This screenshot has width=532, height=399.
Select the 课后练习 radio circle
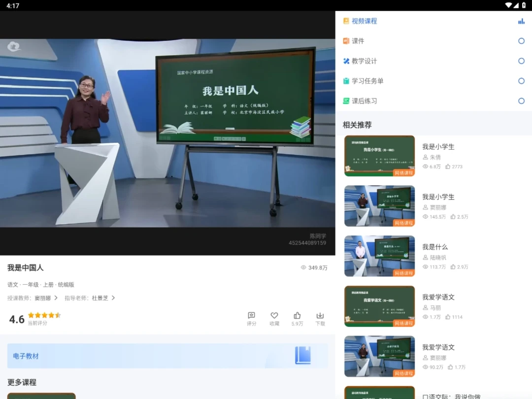click(521, 101)
